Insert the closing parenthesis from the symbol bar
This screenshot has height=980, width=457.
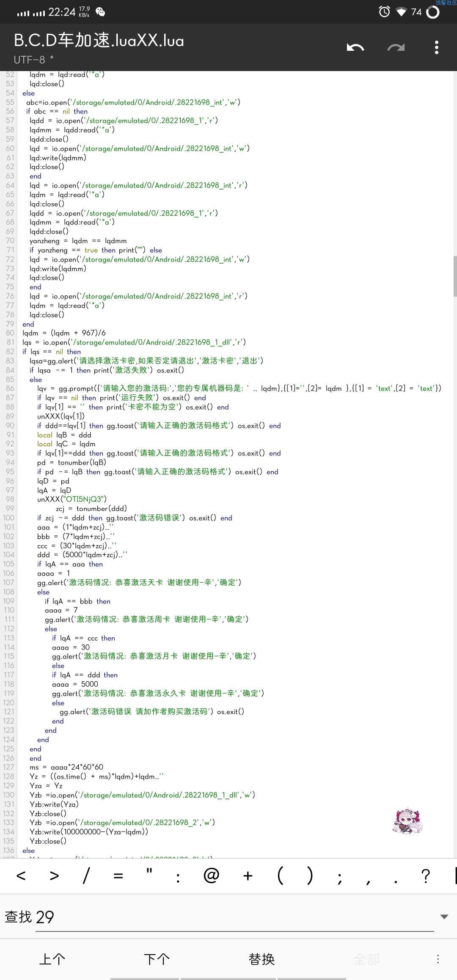click(x=310, y=875)
